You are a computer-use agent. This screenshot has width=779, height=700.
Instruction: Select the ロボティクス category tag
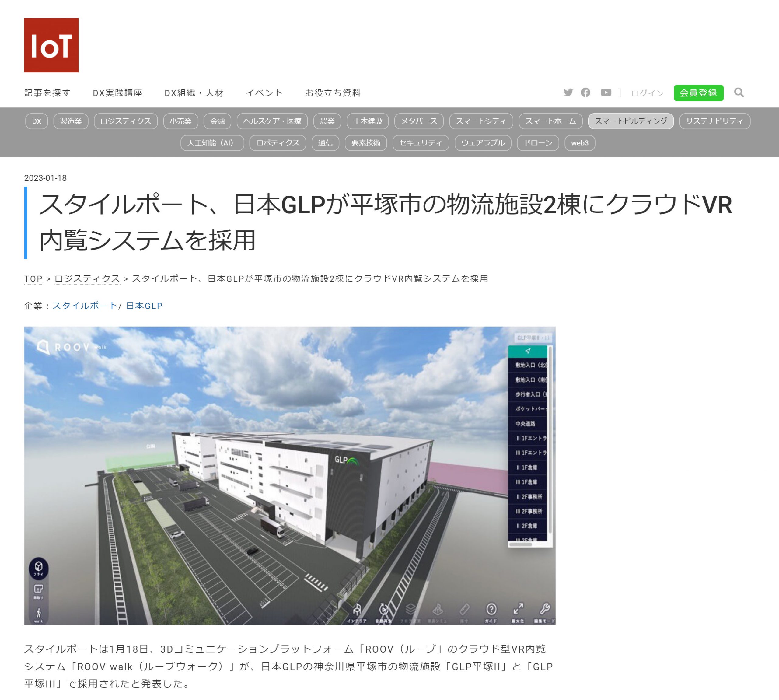[278, 143]
